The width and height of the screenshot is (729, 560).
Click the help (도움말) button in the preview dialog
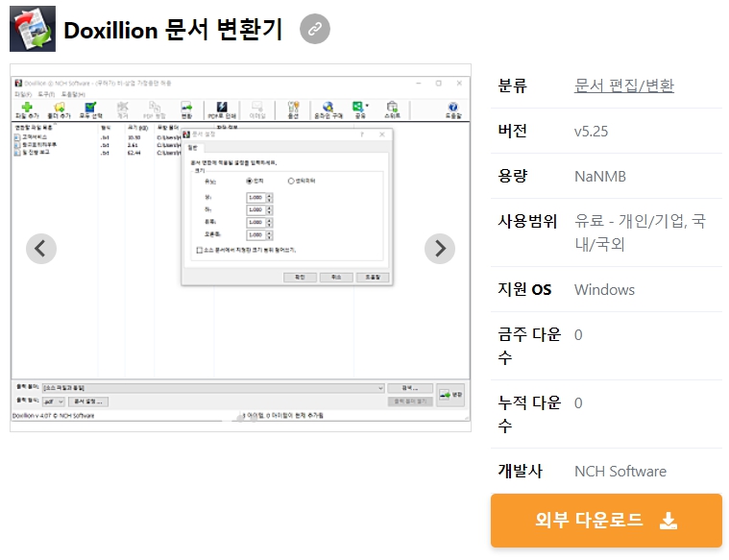click(x=373, y=278)
